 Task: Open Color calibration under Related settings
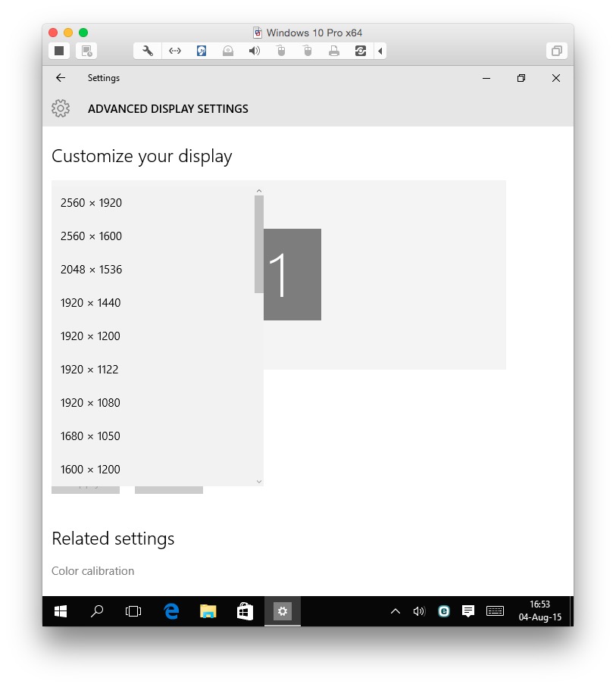92,570
